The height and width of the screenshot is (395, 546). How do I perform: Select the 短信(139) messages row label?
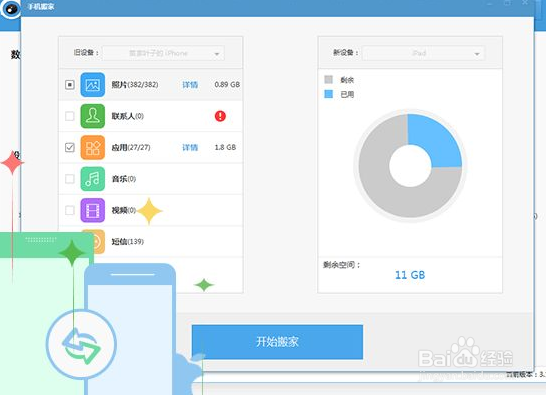click(x=127, y=241)
